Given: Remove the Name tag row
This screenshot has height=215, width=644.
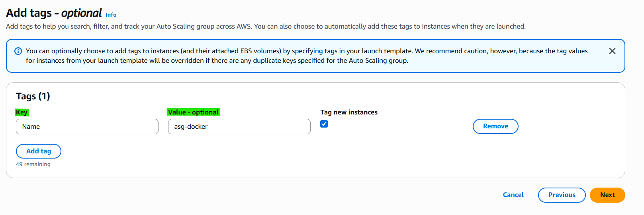Looking at the screenshot, I should 495,126.
